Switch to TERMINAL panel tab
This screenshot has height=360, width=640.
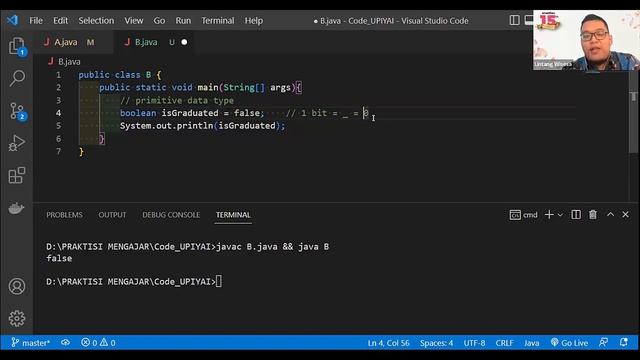(x=233, y=215)
